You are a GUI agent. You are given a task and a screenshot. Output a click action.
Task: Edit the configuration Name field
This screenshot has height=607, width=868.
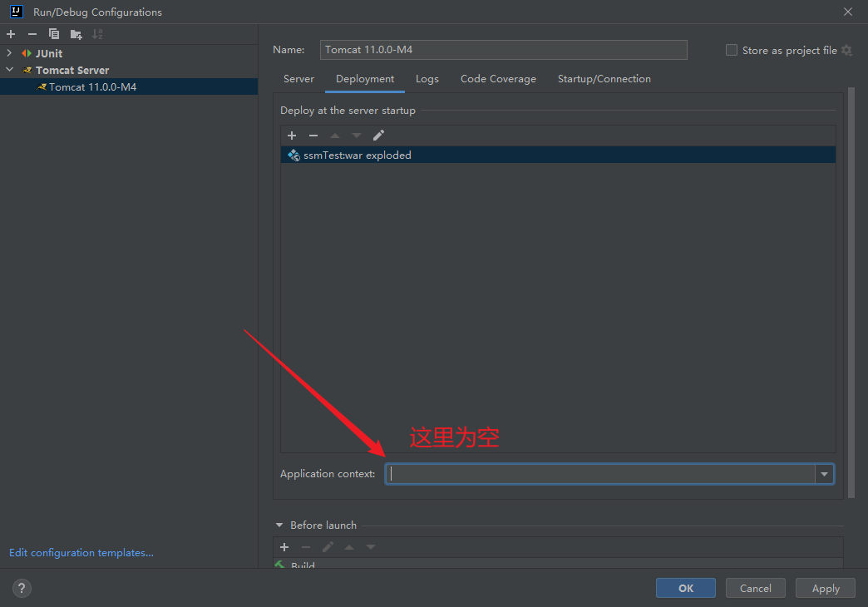pyautogui.click(x=503, y=50)
